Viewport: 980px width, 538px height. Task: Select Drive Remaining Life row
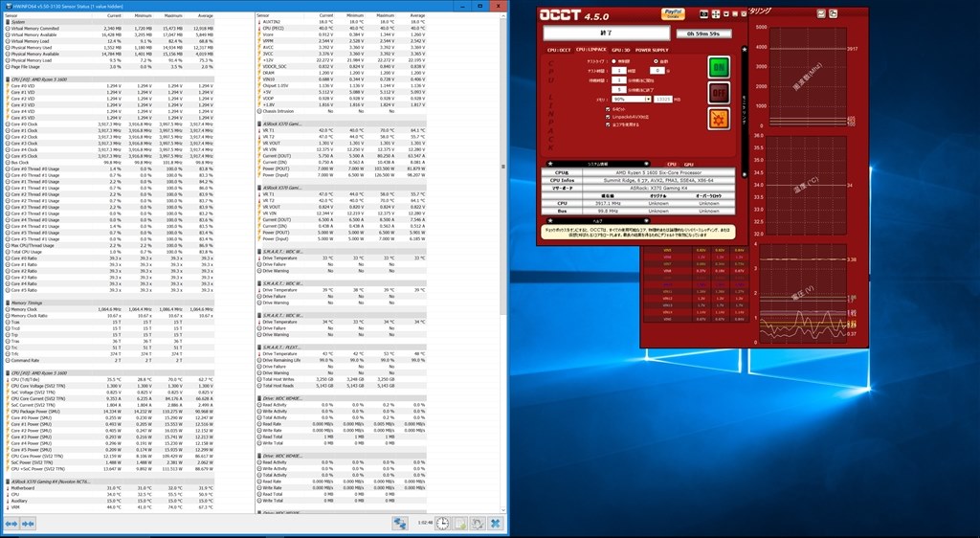click(x=342, y=360)
